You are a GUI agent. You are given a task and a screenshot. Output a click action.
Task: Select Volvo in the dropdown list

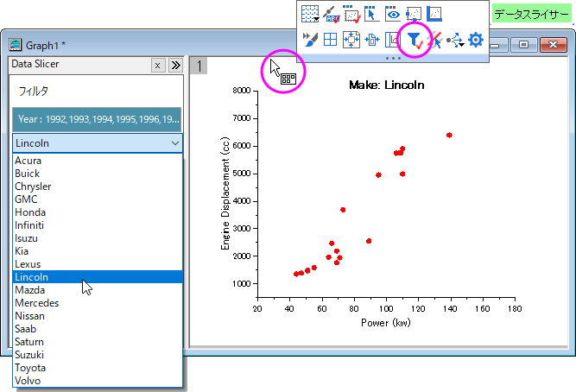98,381
